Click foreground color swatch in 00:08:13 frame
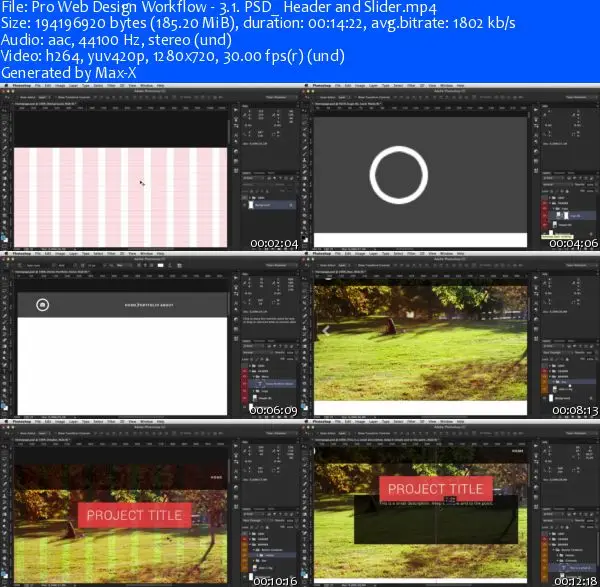This screenshot has width=600, height=587. (x=304, y=406)
